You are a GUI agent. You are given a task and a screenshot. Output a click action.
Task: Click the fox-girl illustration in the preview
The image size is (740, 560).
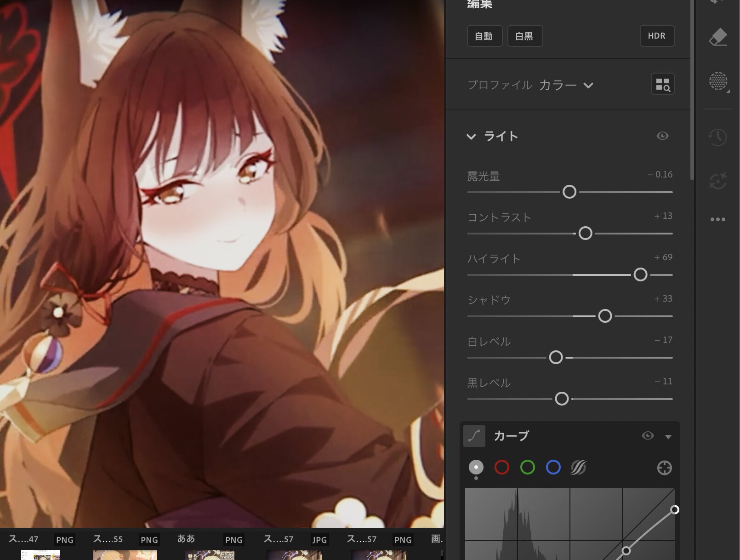click(x=222, y=264)
